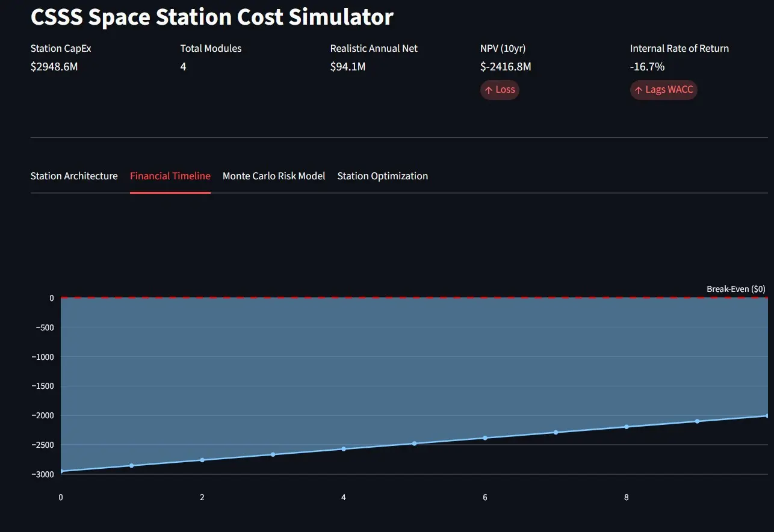Image resolution: width=774 pixels, height=532 pixels.
Task: Click the Internal Rate of Return value -16.7%
Action: [647, 66]
